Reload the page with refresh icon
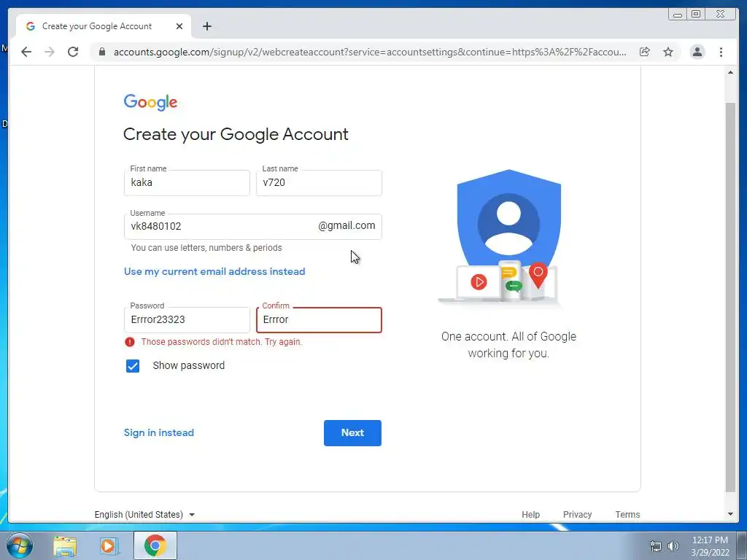Screen dimensions: 747x560 point(73,52)
